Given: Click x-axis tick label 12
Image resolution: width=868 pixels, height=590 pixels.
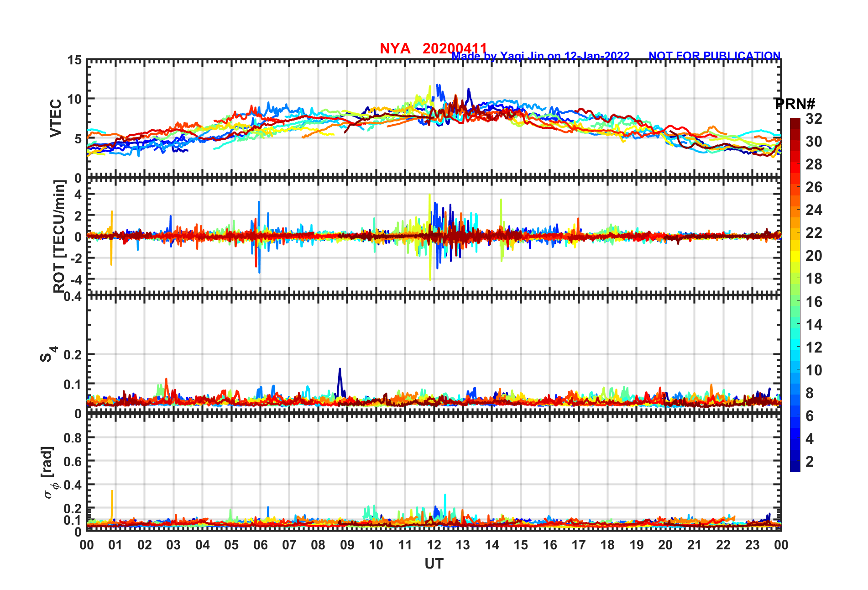Looking at the screenshot, I should click(x=434, y=545).
